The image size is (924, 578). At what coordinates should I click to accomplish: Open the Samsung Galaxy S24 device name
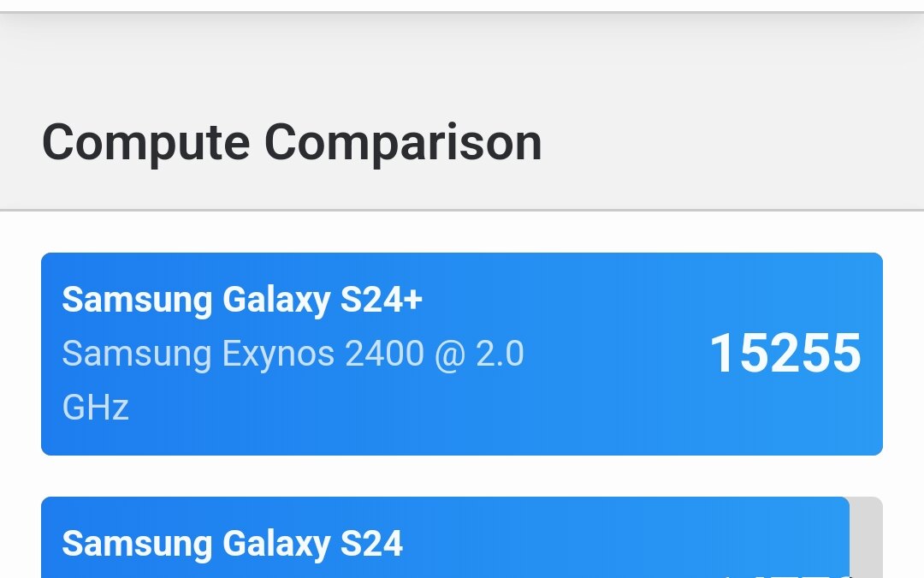tap(233, 545)
